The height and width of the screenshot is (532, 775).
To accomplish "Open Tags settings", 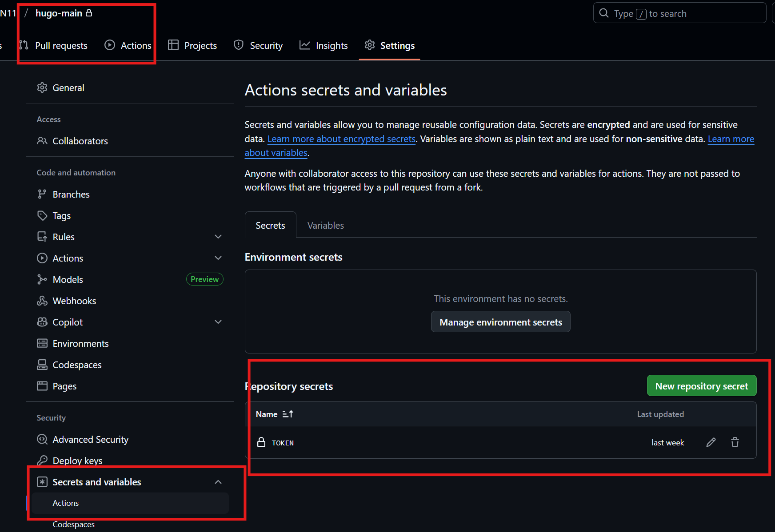I will tap(130, 216).
